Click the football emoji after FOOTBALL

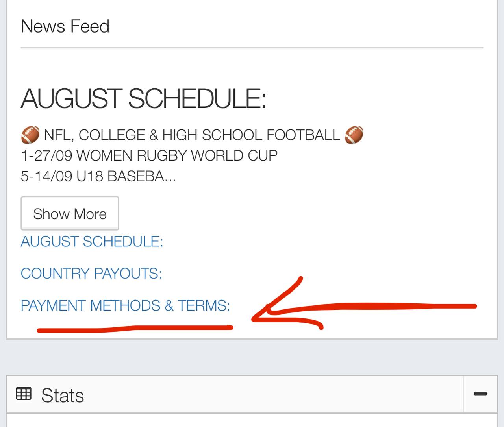click(354, 135)
